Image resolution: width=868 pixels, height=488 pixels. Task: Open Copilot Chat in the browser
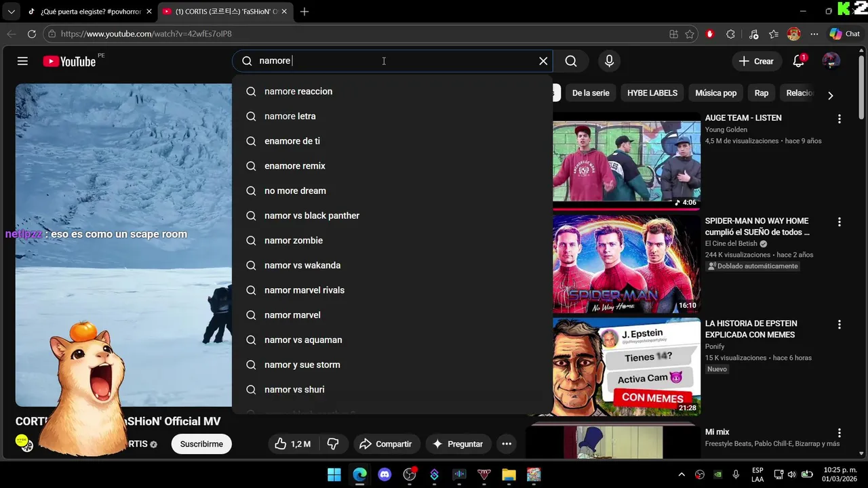point(844,34)
